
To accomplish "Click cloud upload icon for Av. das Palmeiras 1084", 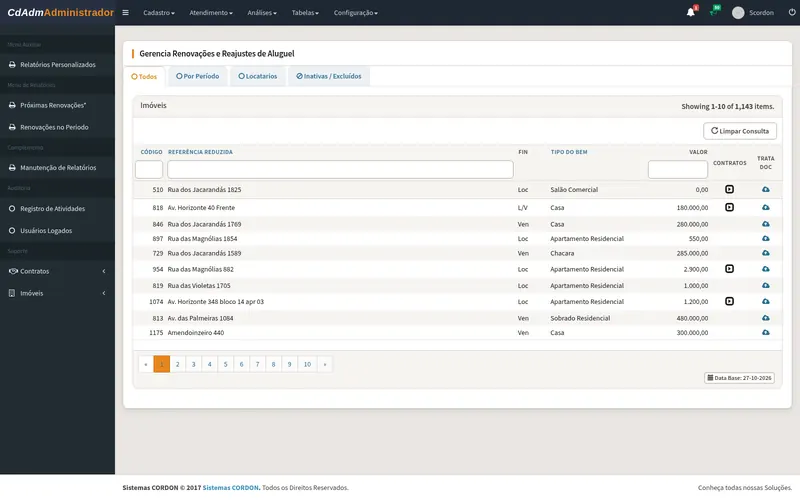I will pyautogui.click(x=765, y=318).
